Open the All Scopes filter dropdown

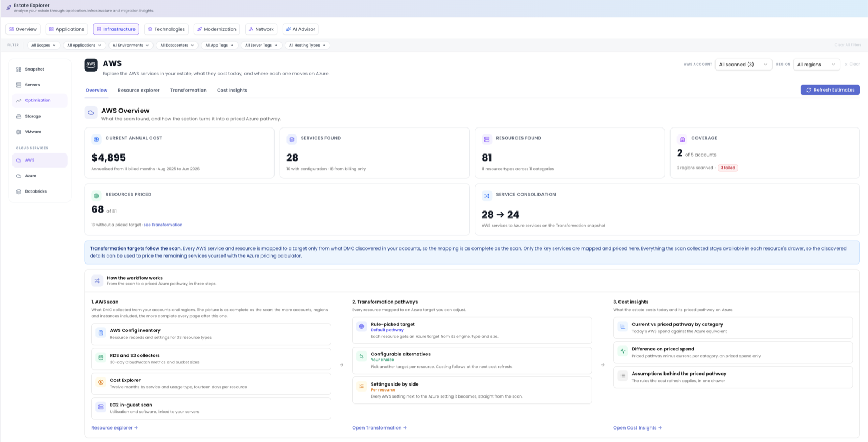tap(43, 46)
